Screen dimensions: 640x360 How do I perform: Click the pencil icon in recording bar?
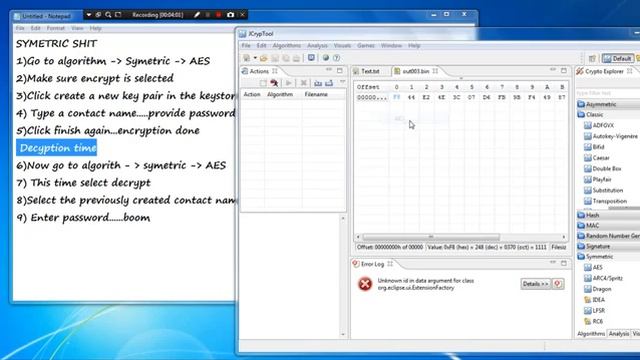pyautogui.click(x=197, y=15)
